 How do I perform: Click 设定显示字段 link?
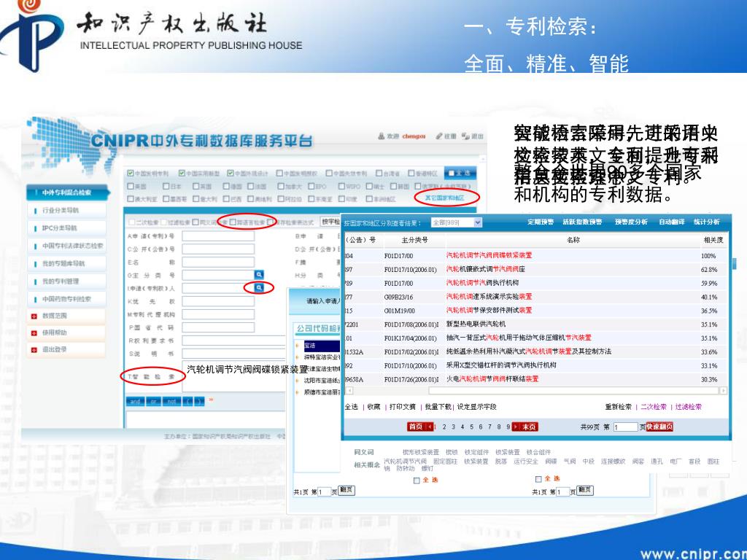pyautogui.click(x=477, y=407)
